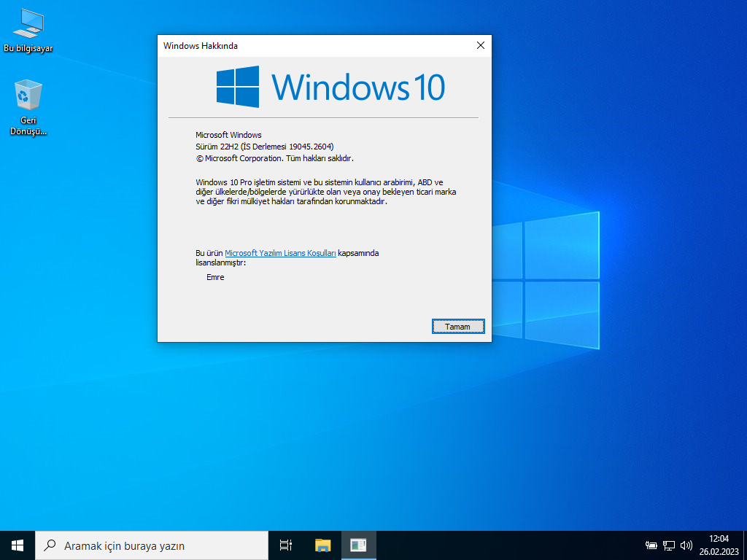
Task: Click the Aramak için buraya yazın search box
Action: [x=152, y=545]
